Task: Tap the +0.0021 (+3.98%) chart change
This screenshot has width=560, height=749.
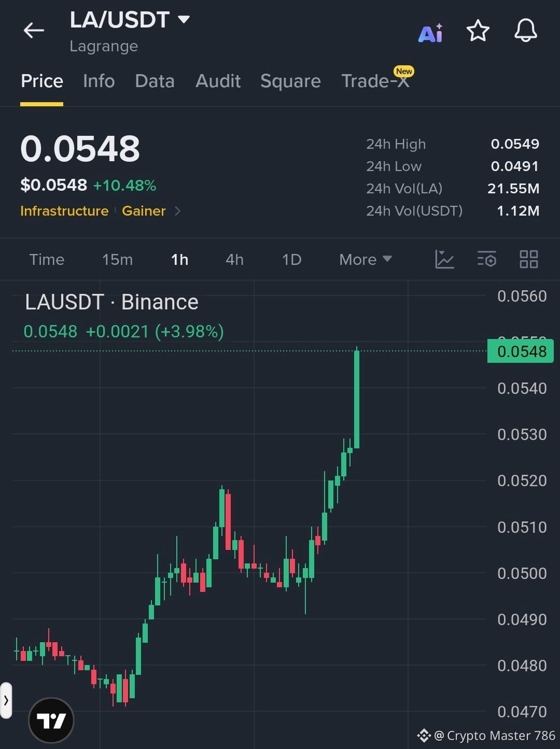Action: (x=155, y=331)
